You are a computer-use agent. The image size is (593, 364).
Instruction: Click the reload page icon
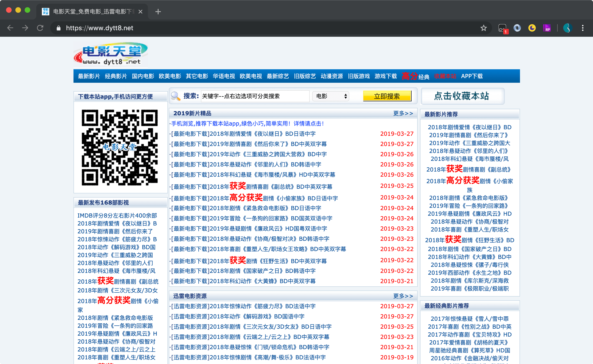(40, 28)
